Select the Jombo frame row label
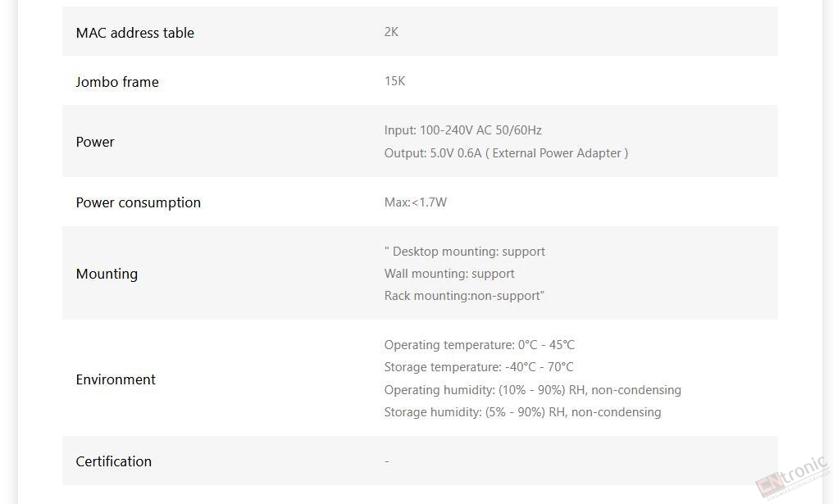Image resolution: width=833 pixels, height=504 pixels. tap(117, 82)
